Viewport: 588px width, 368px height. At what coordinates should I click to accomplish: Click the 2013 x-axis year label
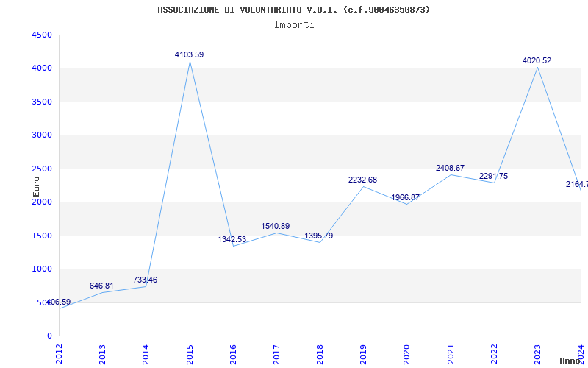pyautogui.click(x=102, y=355)
